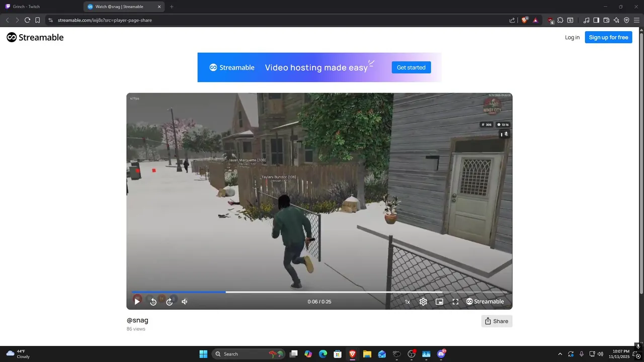
Task: Click Sign up for free button
Action: [608, 37]
